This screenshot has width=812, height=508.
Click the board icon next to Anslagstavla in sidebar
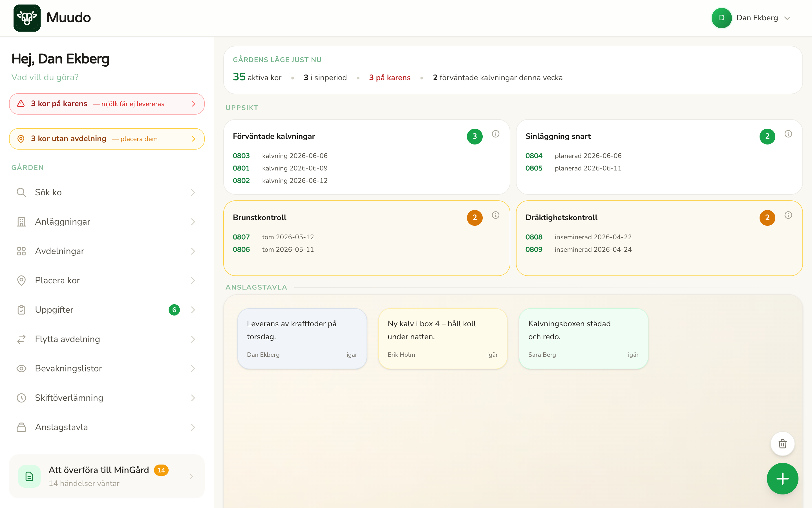point(21,427)
